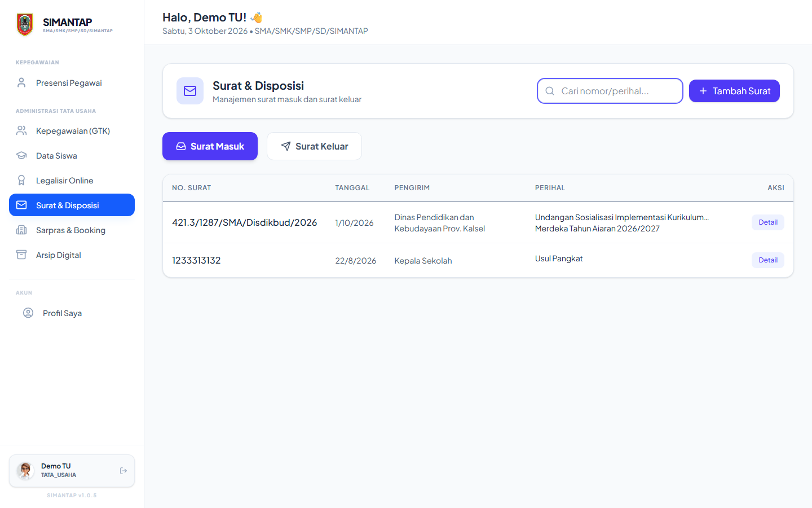812x508 pixels.
Task: Click the Surat & Disposisi sidebar envelope icon
Action: [21, 205]
